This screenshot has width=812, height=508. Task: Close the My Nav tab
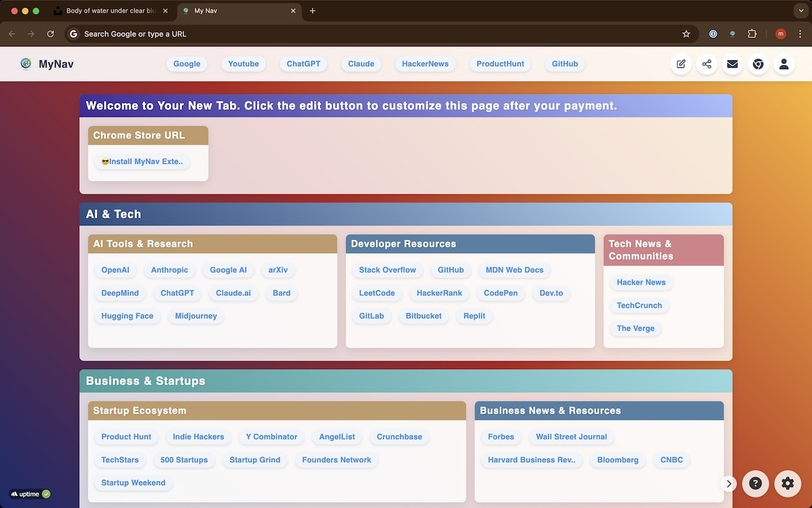tap(294, 11)
